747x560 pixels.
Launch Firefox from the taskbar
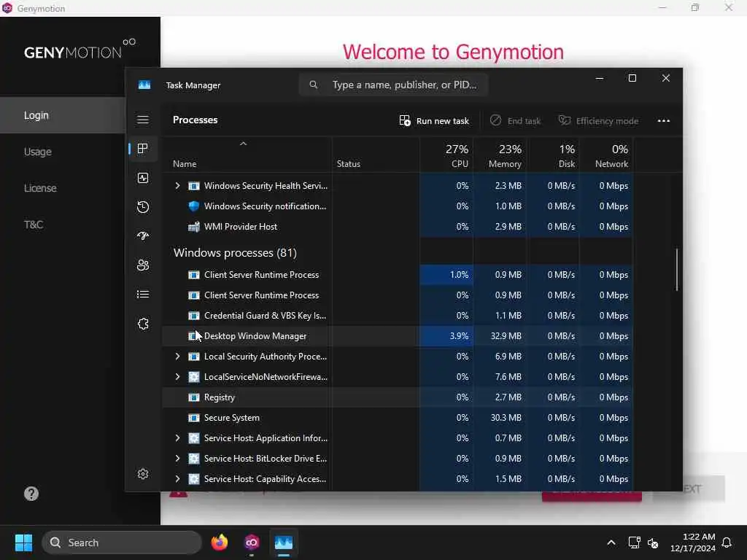219,542
